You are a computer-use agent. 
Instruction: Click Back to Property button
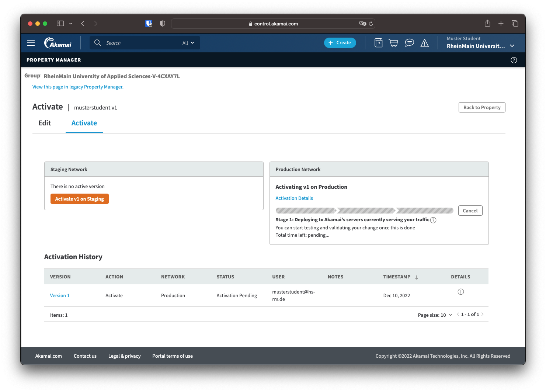[x=482, y=107]
